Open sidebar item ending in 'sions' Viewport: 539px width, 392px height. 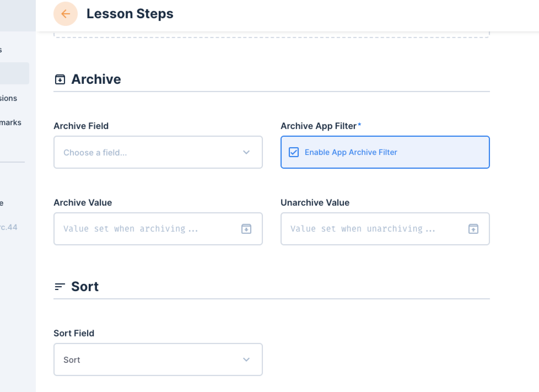tap(9, 98)
